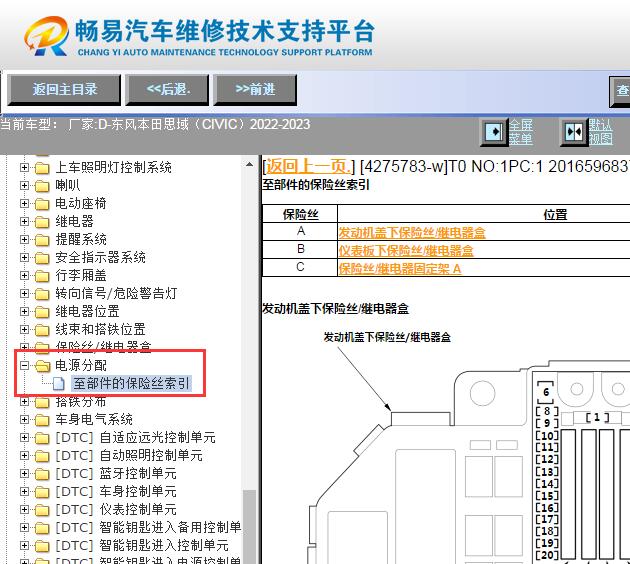Click the 行李厢盖 folder icon

pos(42,276)
